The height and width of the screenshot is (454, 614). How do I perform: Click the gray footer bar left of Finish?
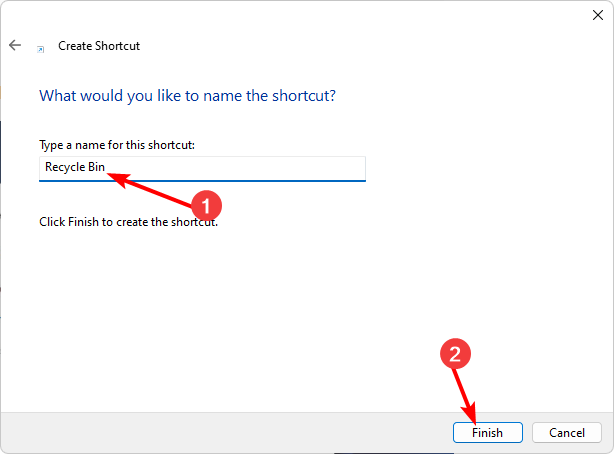[220, 432]
